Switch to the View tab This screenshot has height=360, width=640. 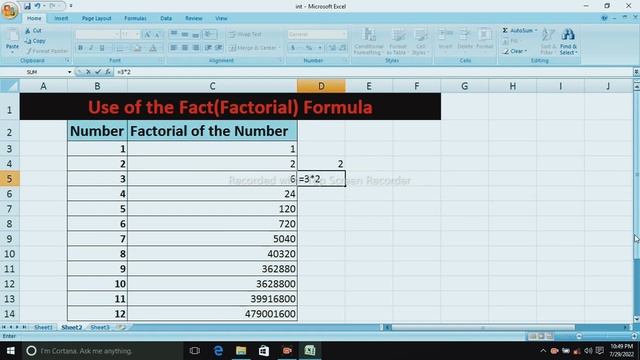tap(221, 18)
